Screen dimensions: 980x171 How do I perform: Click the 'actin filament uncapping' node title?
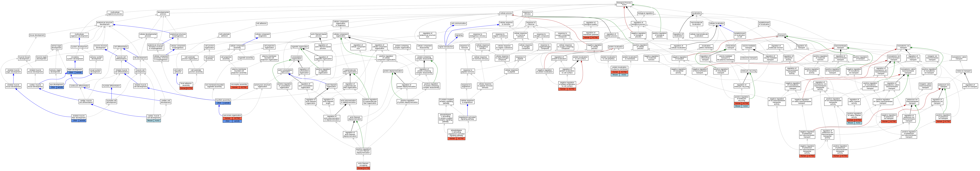pos(363,164)
